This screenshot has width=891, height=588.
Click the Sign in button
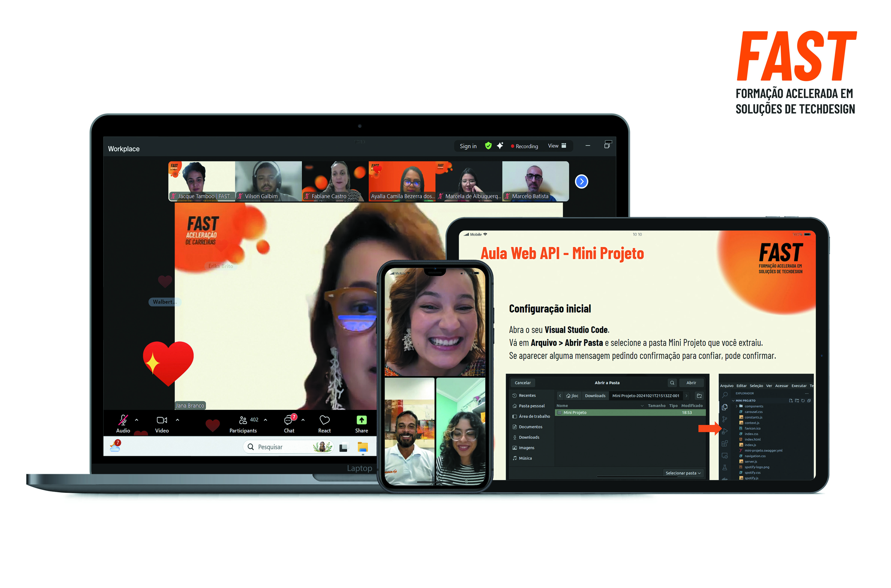tap(468, 146)
